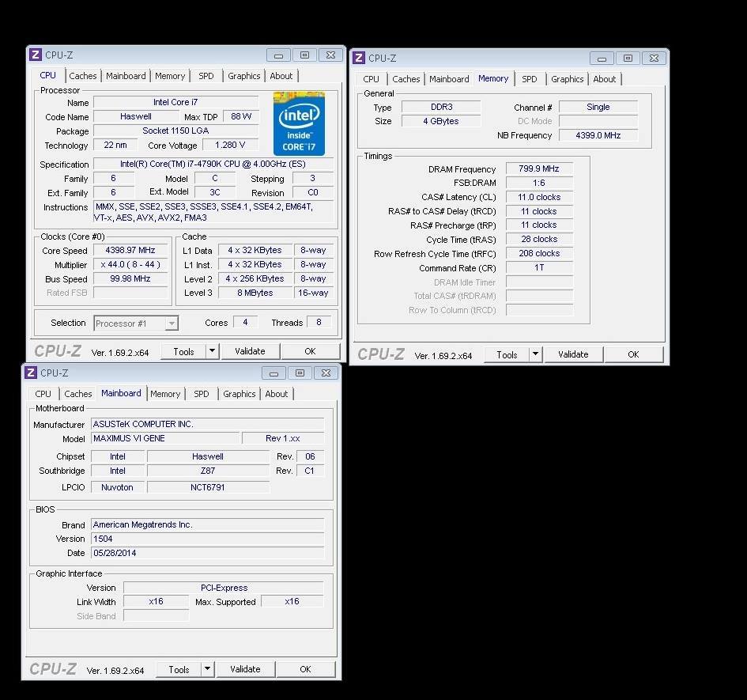Open SPD tab in Memory window
Viewport: 747px width, 700px height.
tap(530, 79)
